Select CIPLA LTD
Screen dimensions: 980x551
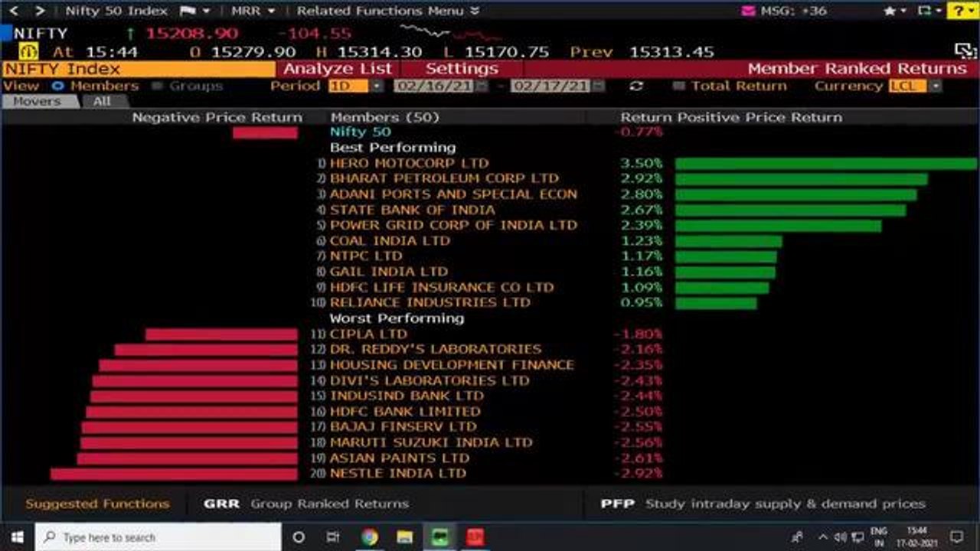368,334
